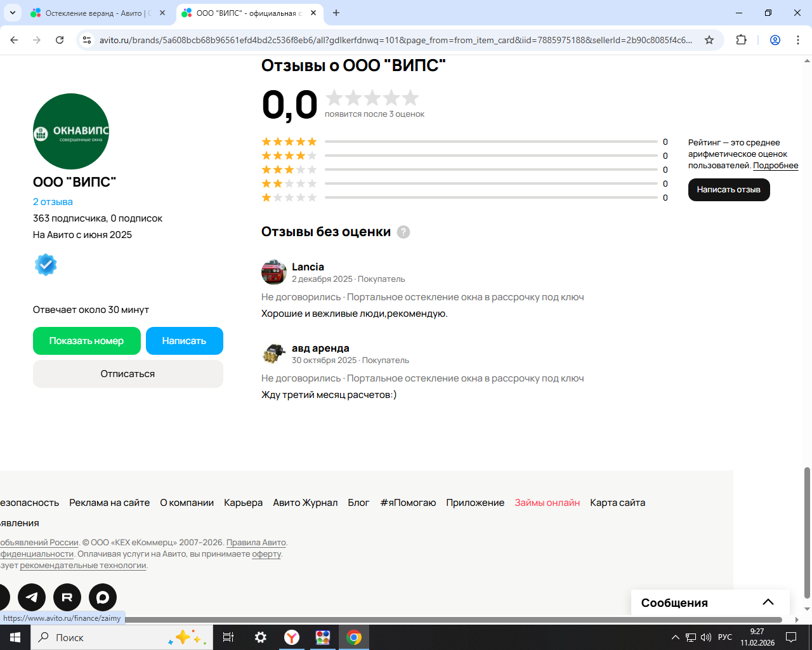Click Показать номер button

pyautogui.click(x=87, y=341)
